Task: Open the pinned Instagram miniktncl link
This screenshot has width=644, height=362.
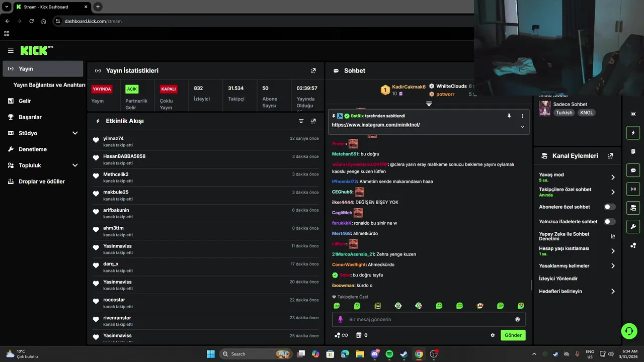Action: pyautogui.click(x=376, y=125)
